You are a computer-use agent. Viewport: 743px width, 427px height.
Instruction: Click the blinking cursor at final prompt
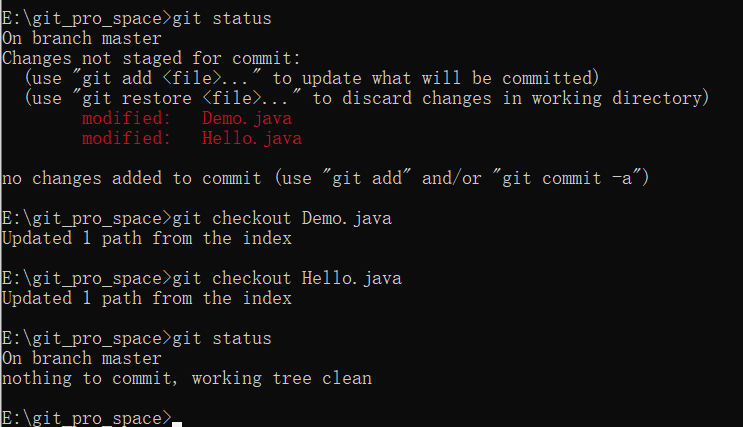[x=177, y=424]
